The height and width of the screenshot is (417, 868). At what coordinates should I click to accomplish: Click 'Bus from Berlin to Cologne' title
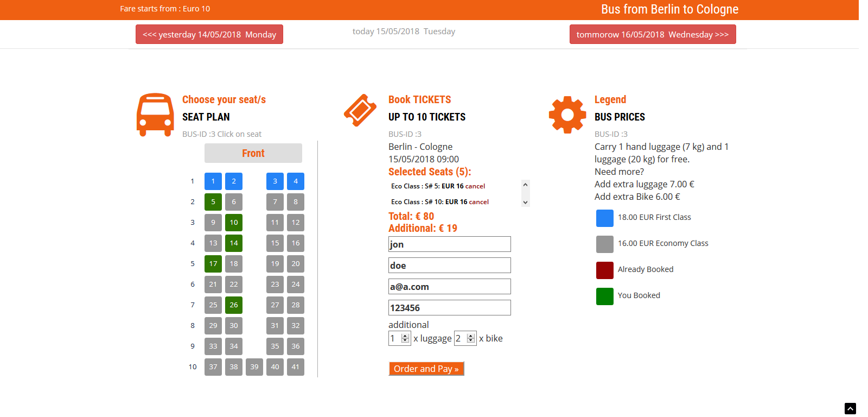pyautogui.click(x=669, y=9)
